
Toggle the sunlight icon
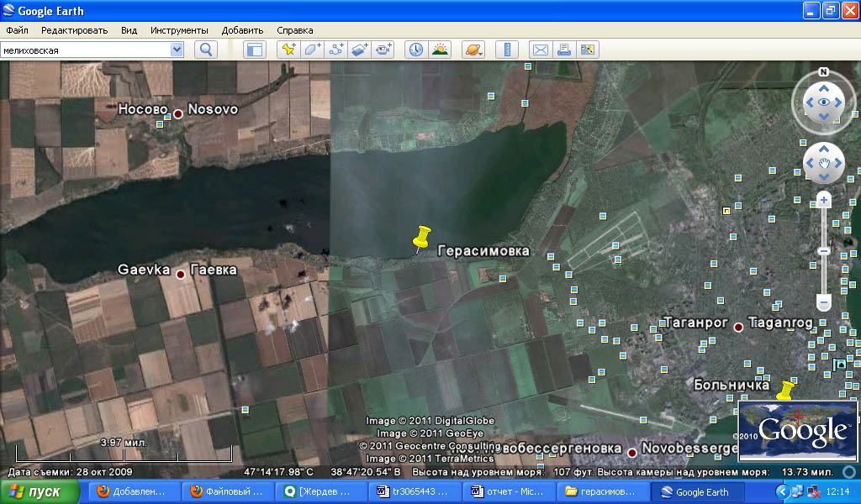[440, 50]
